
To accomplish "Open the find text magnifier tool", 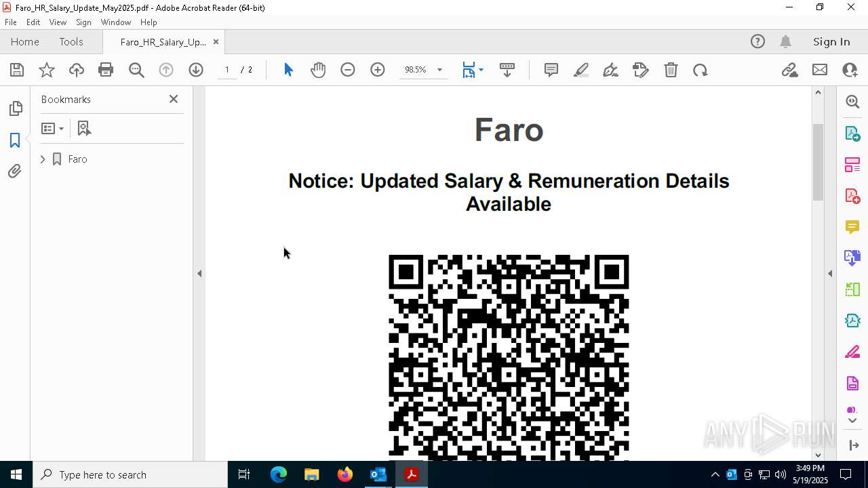I will 136,70.
